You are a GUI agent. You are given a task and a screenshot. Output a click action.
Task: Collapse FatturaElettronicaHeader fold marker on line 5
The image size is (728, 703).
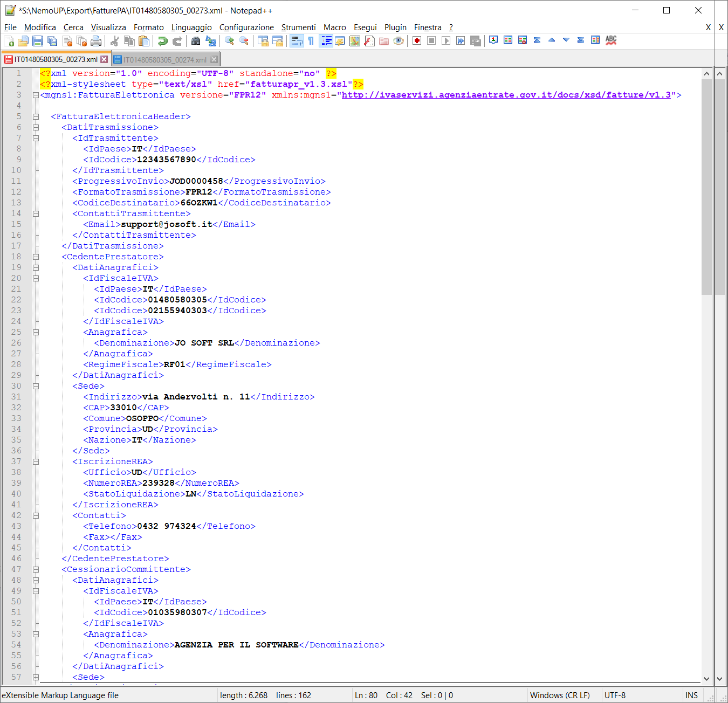tap(36, 116)
